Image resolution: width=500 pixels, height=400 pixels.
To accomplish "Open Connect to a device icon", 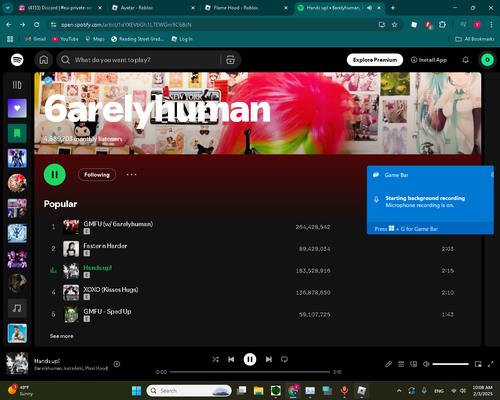I will coord(414,364).
